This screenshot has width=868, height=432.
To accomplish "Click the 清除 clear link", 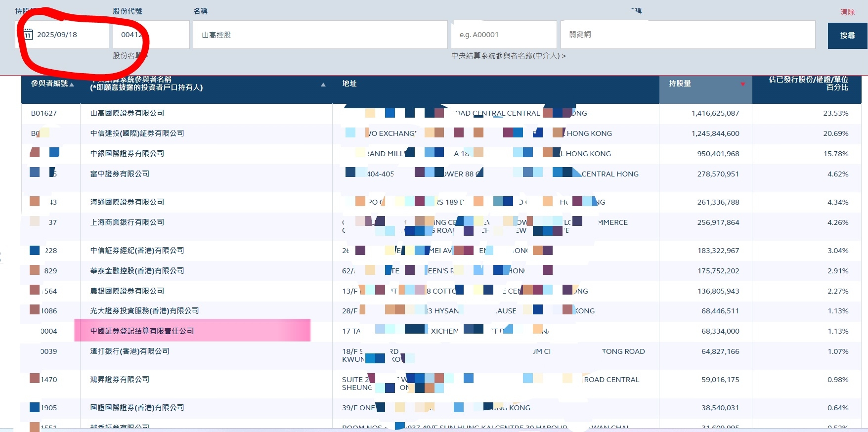I will pos(847,12).
